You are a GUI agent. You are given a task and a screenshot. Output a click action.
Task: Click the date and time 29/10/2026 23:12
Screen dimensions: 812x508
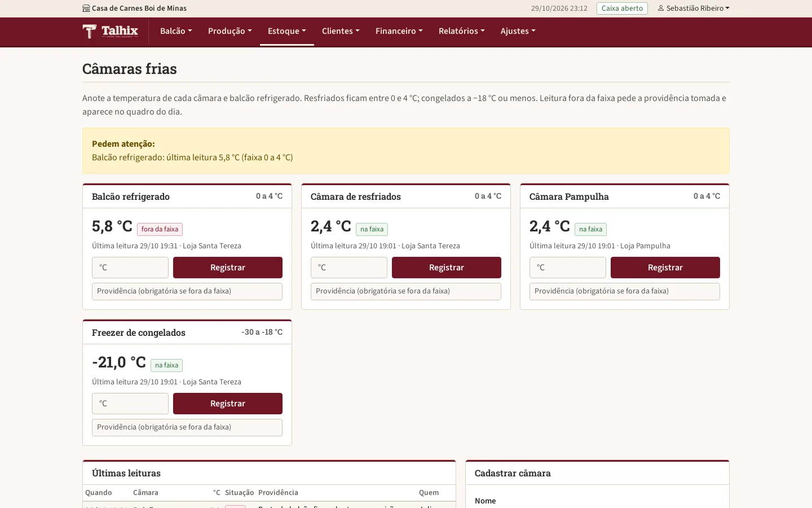(559, 8)
